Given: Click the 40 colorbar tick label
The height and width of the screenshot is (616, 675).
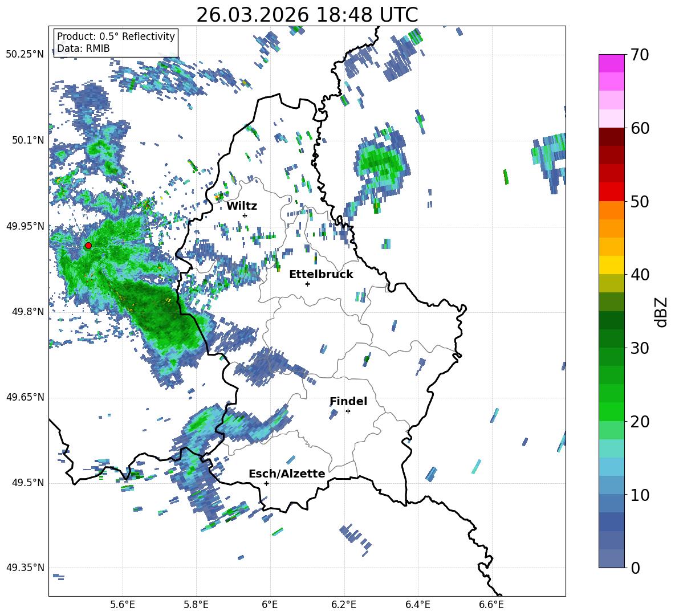Looking at the screenshot, I should point(639,275).
